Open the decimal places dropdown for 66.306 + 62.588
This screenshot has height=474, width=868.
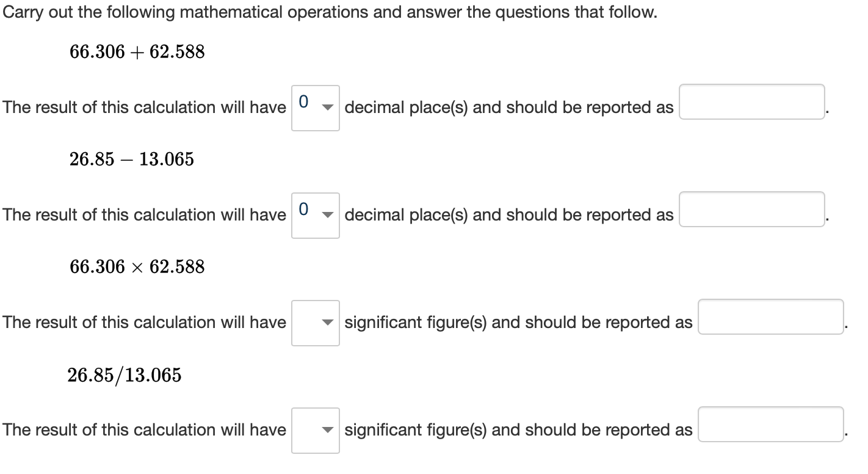(315, 108)
